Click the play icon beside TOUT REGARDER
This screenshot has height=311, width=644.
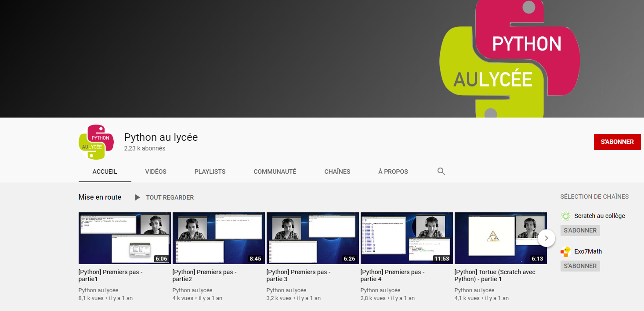coord(137,197)
